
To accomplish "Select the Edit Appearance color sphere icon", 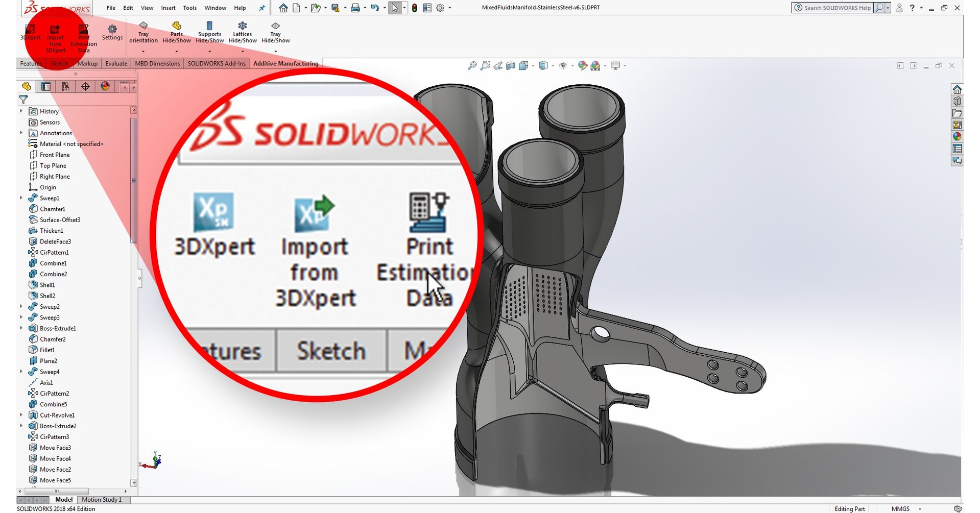I will tap(582, 65).
